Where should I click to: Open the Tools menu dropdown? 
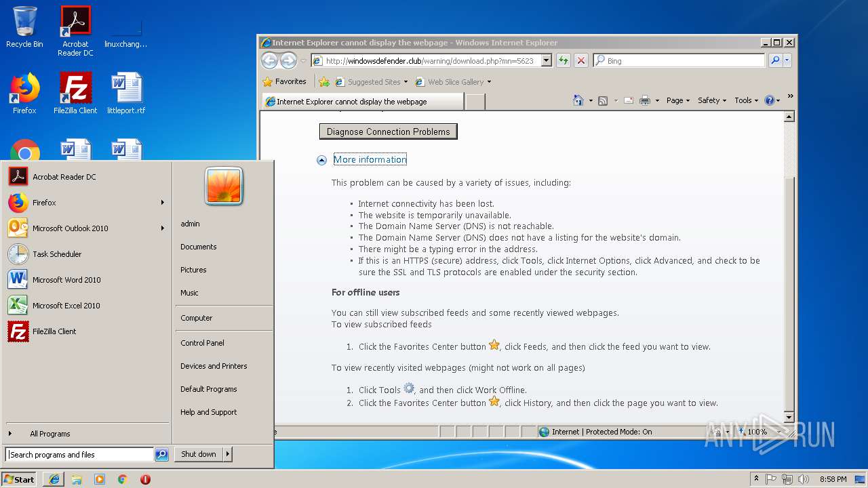point(746,100)
